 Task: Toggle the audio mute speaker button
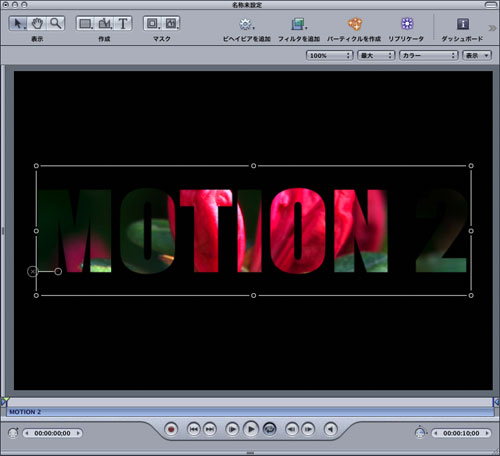(331, 429)
